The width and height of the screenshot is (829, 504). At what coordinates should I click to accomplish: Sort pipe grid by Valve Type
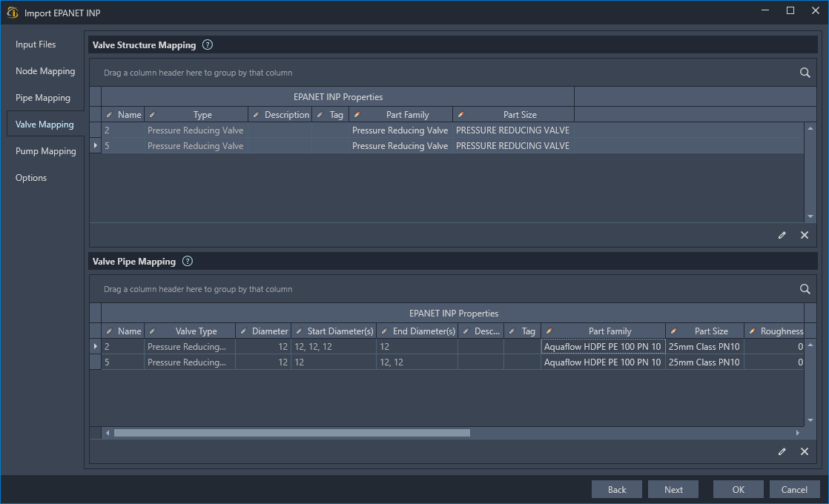[x=190, y=331]
